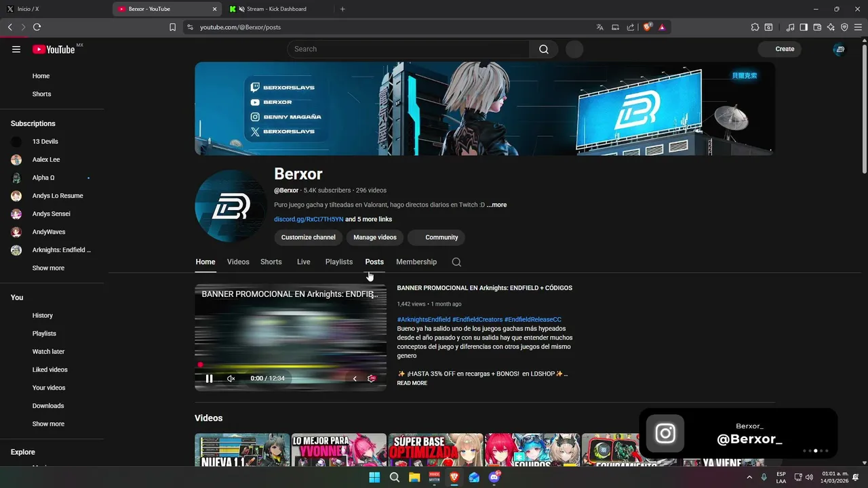Image resolution: width=868 pixels, height=488 pixels.
Task: Expand the You section Show more
Action: click(x=48, y=424)
